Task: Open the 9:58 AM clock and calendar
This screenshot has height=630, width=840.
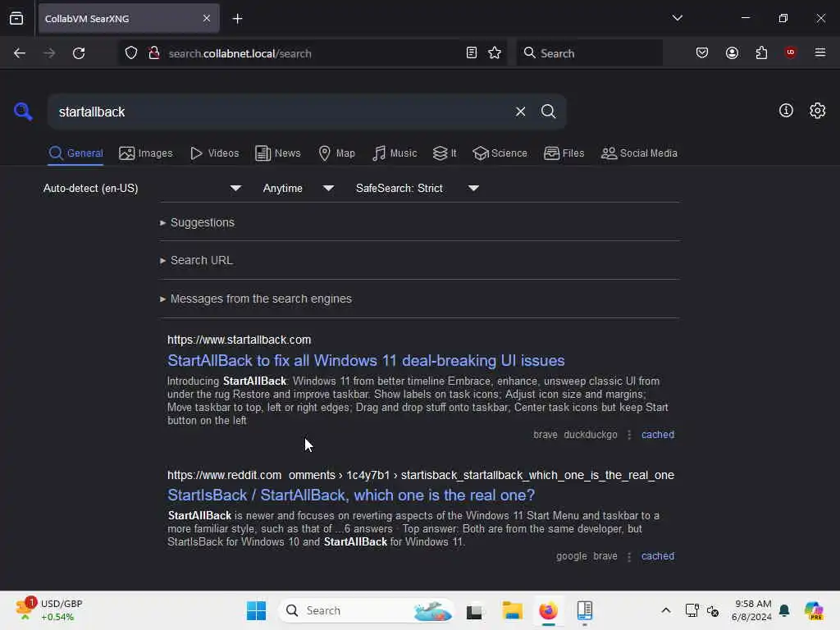Action: (x=751, y=610)
